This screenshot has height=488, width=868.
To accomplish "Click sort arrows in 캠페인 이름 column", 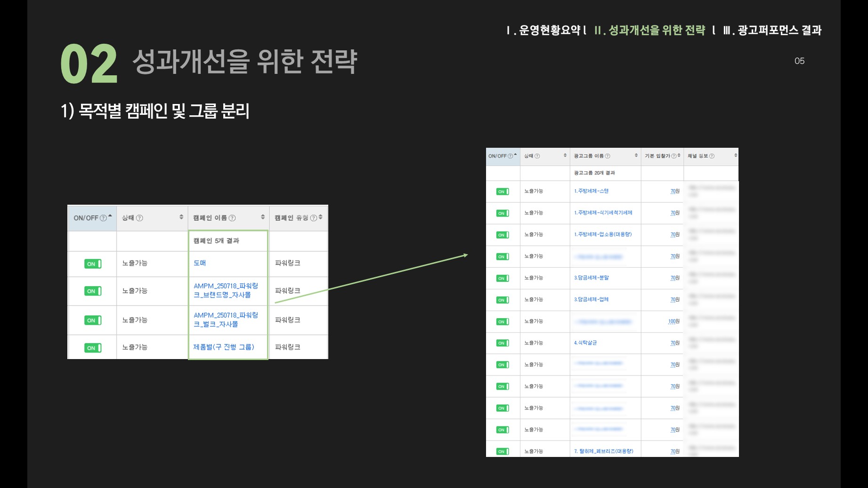I will (263, 217).
